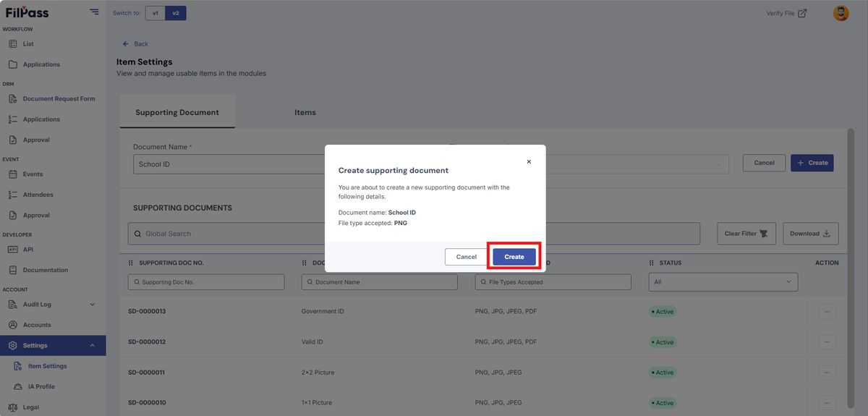
Task: Click Active status badge for Government ID
Action: (663, 312)
